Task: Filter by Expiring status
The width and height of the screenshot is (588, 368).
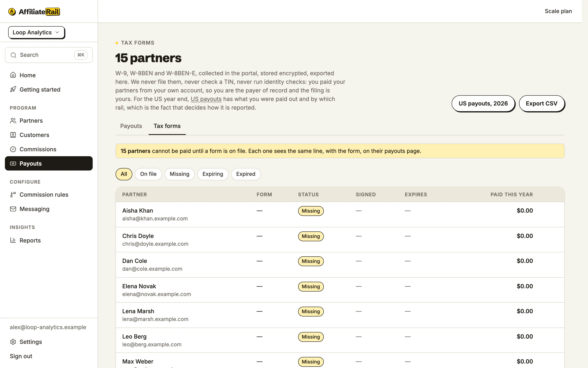Action: pyautogui.click(x=213, y=174)
